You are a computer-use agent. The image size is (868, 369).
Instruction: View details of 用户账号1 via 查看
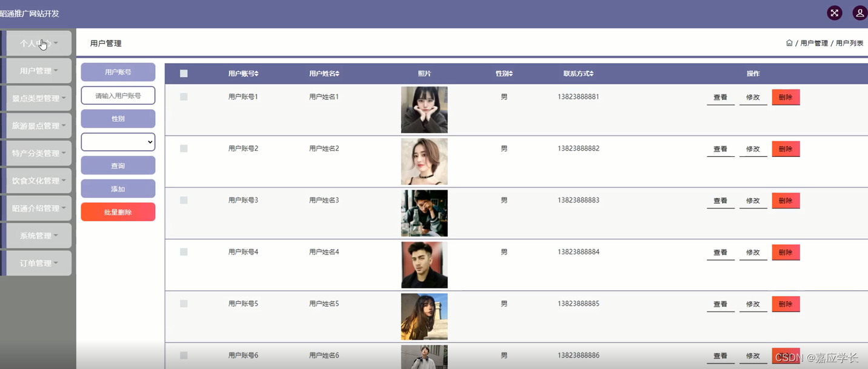(x=720, y=98)
